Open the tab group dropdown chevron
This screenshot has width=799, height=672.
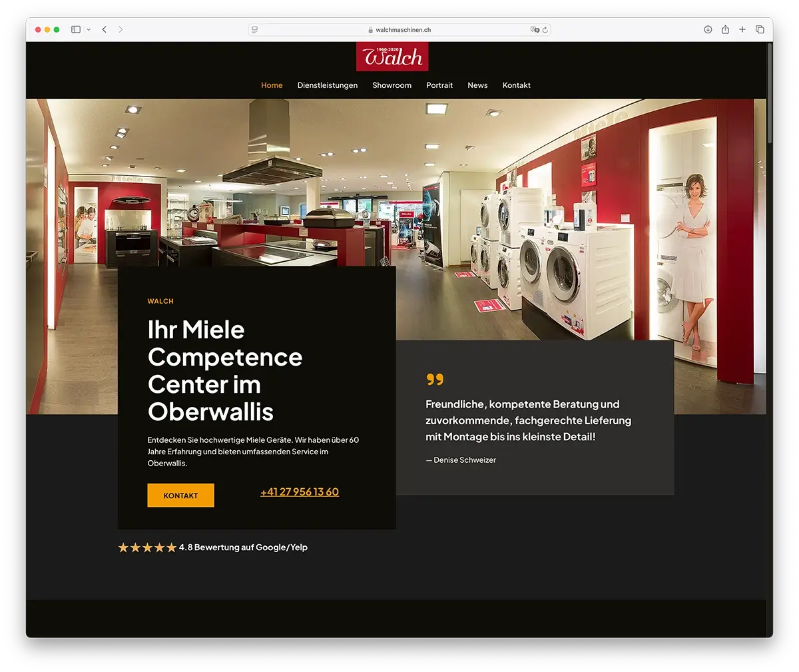pyautogui.click(x=89, y=29)
